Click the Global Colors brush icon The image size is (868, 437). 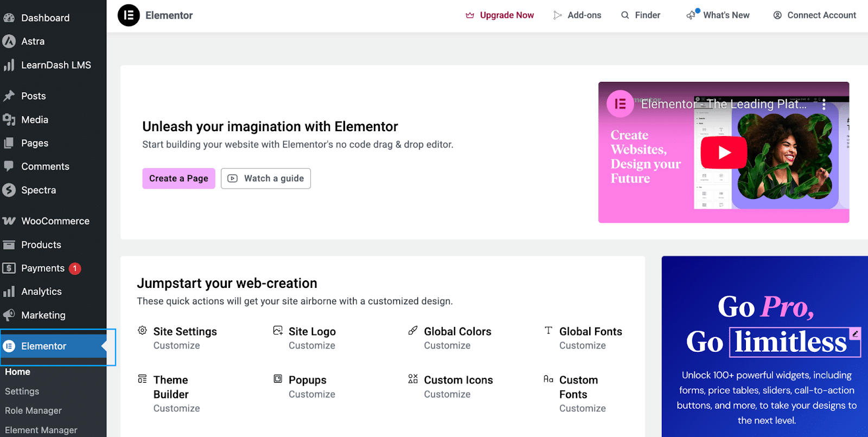coord(413,330)
